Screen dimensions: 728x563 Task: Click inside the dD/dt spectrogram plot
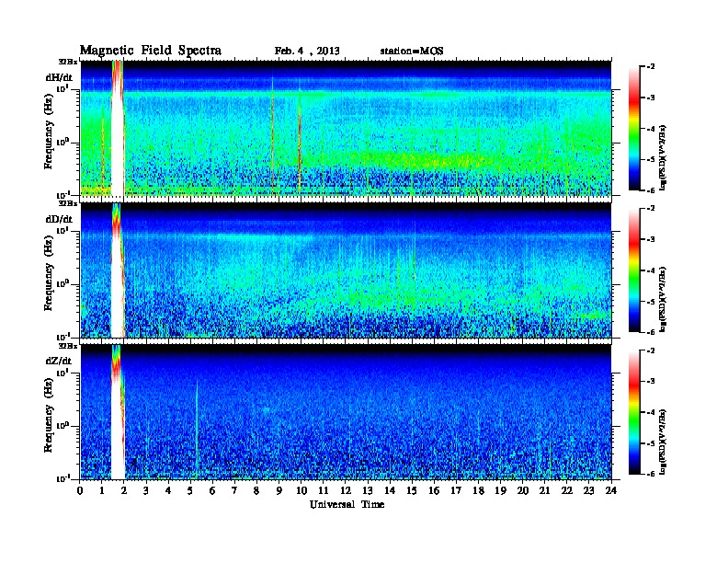[346, 270]
